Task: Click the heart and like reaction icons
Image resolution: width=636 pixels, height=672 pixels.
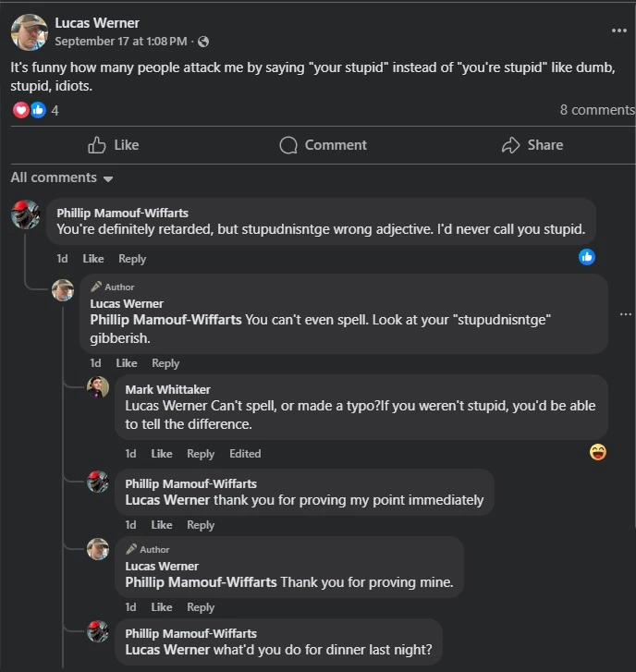Action: [30, 110]
